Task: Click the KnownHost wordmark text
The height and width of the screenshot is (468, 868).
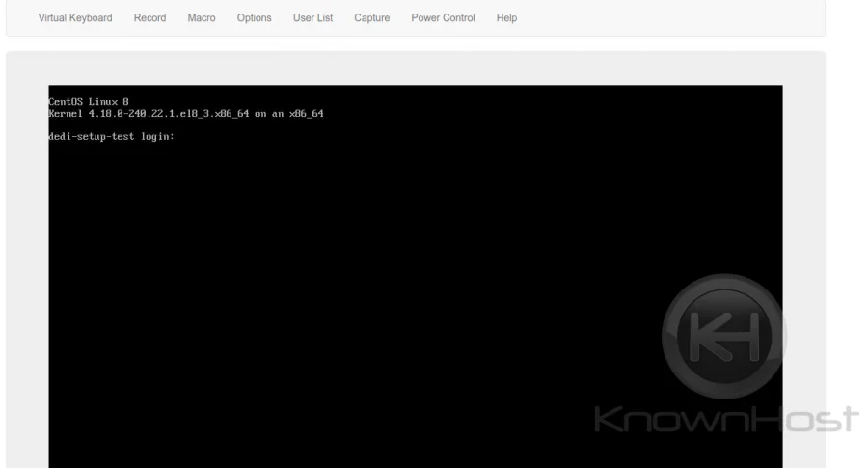Action: point(725,419)
